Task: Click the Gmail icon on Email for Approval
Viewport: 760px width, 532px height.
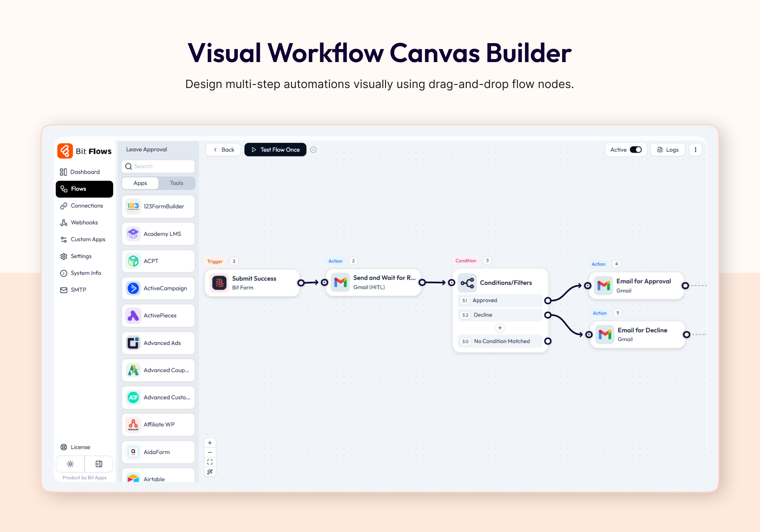Action: point(604,285)
